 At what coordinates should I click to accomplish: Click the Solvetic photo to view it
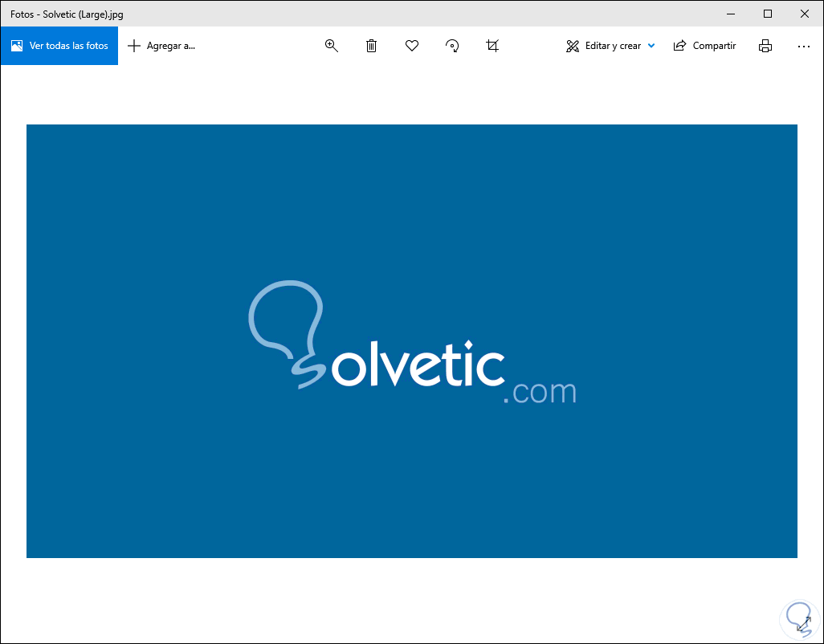412,341
